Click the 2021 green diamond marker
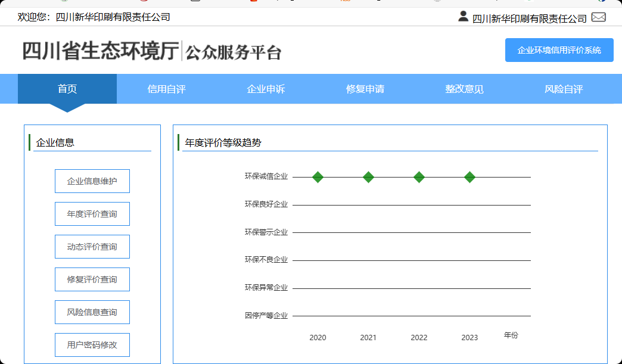Viewport: 622px width, 364px height. 368,177
